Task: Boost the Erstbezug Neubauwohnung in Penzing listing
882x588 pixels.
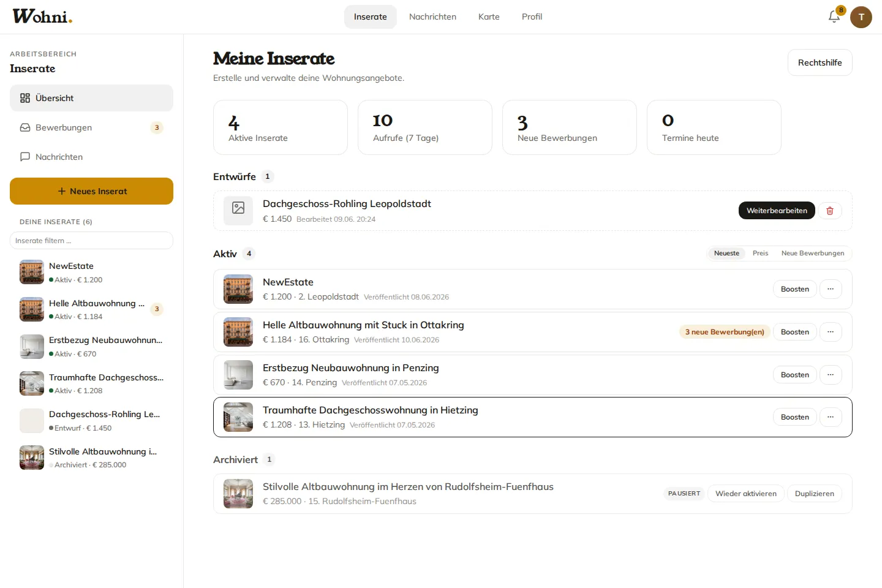Action: tap(795, 375)
